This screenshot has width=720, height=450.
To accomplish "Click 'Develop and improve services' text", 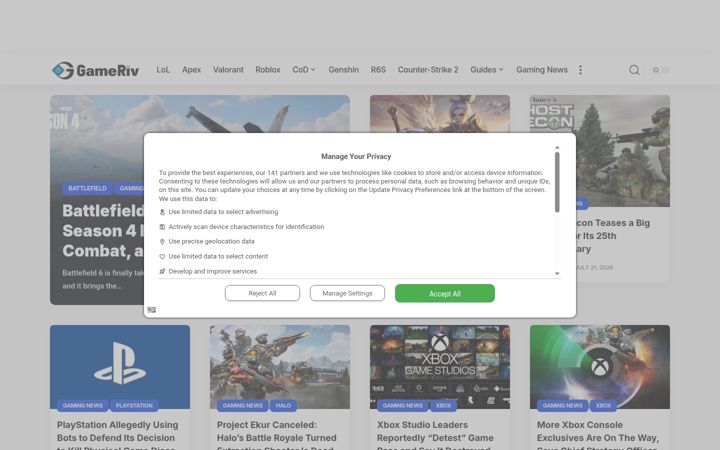I will click(x=213, y=271).
